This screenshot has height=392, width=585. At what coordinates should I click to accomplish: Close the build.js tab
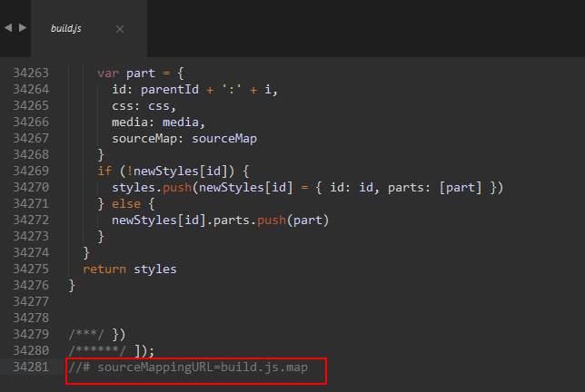[x=120, y=29]
